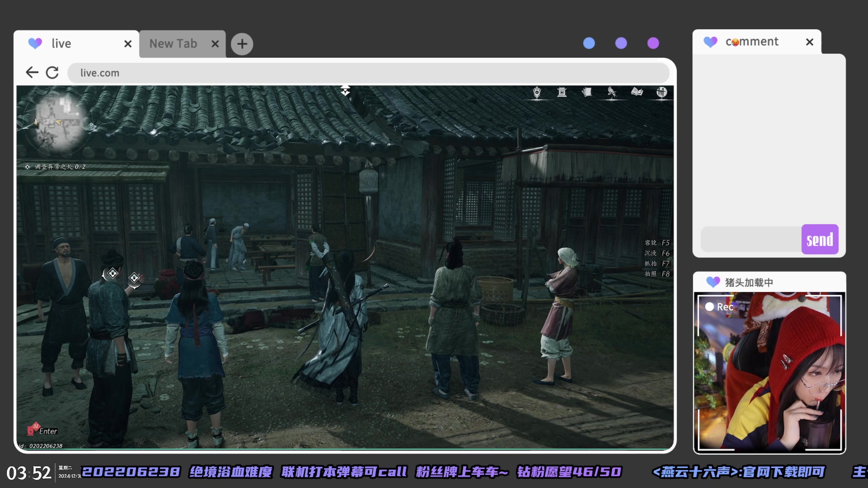Click the 联机打本弹幕可call ticker text
Screen dimensions: 868x488
pyautogui.click(x=344, y=472)
